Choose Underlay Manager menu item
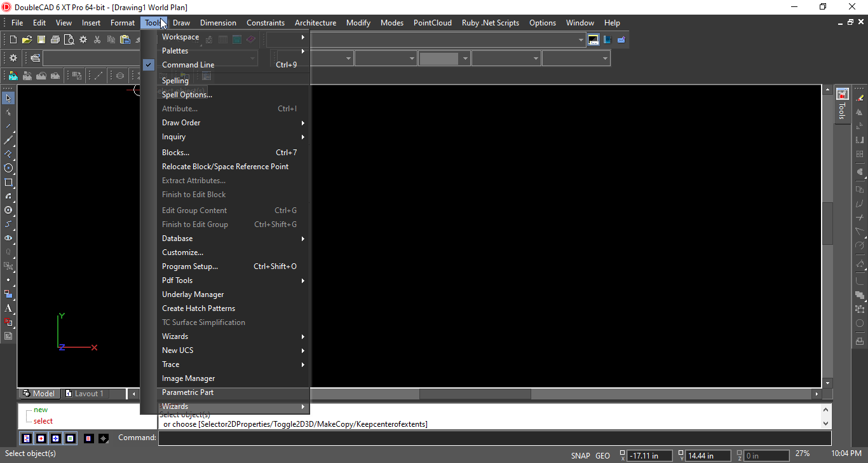This screenshot has height=463, width=868. (225, 294)
